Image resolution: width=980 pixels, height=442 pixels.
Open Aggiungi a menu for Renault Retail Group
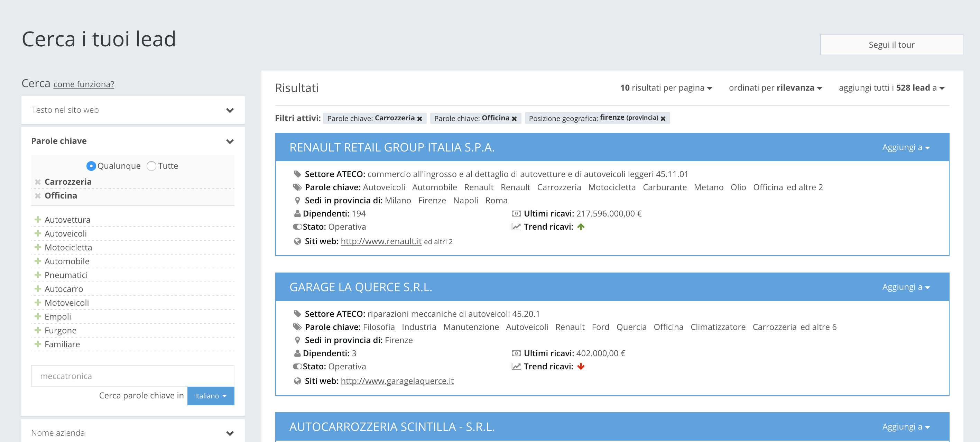(906, 147)
